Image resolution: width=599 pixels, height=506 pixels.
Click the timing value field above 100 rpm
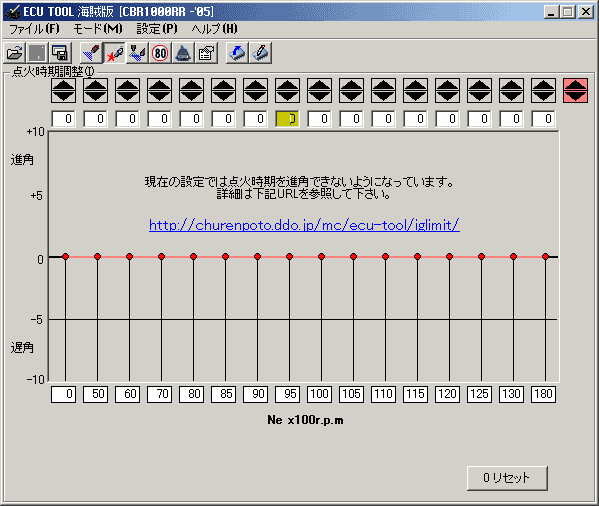coord(319,119)
